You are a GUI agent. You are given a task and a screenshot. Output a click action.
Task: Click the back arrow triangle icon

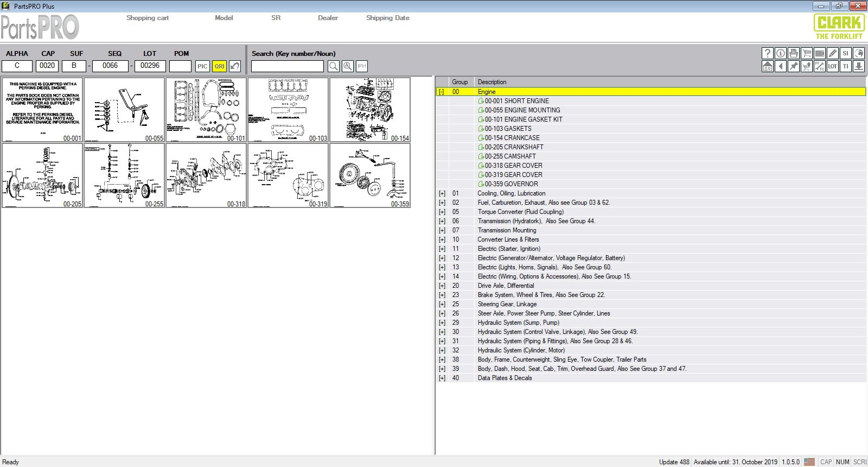point(781,66)
